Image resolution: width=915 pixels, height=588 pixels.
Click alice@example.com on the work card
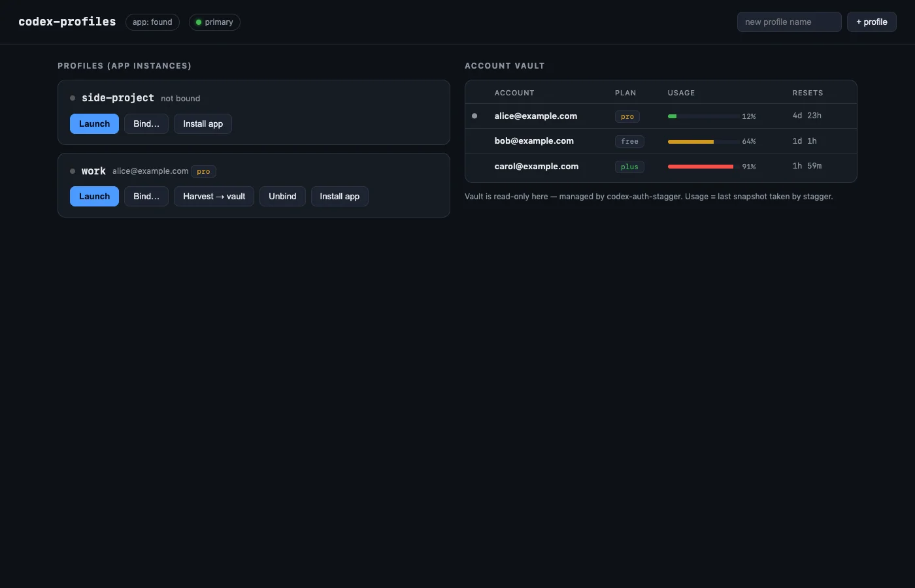pyautogui.click(x=150, y=171)
